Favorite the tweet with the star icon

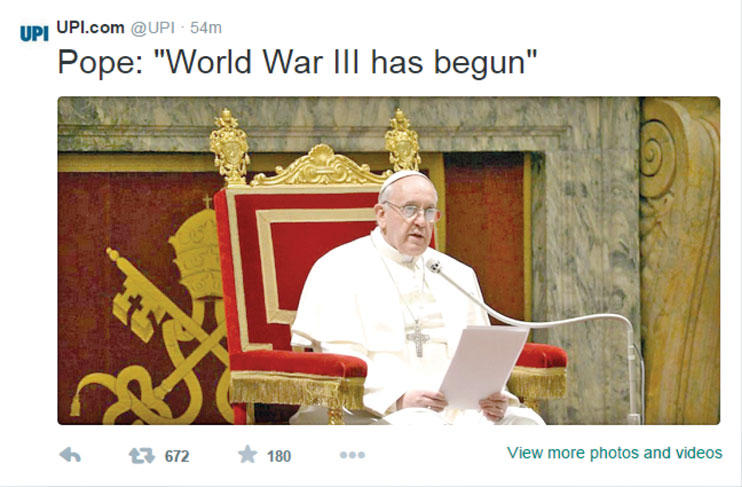(247, 454)
